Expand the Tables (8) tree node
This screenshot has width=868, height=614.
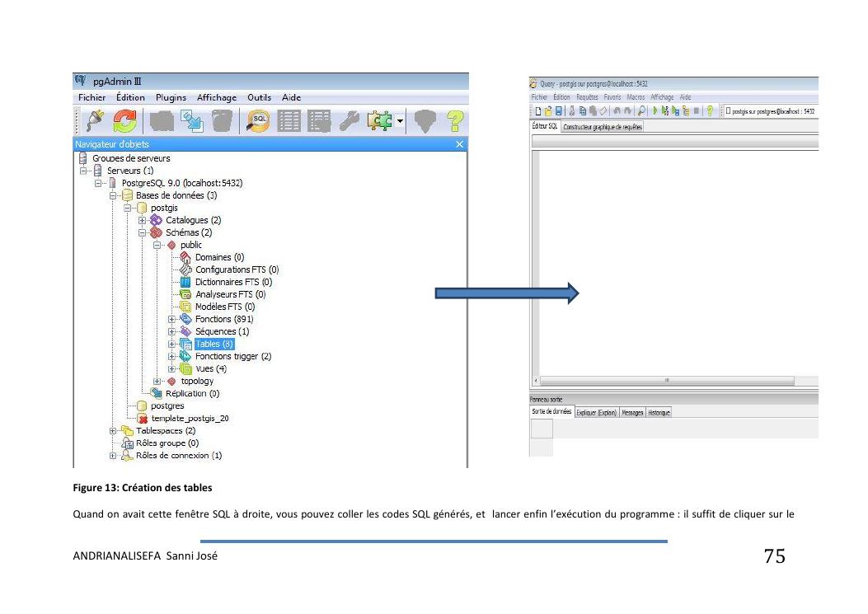pos(171,344)
